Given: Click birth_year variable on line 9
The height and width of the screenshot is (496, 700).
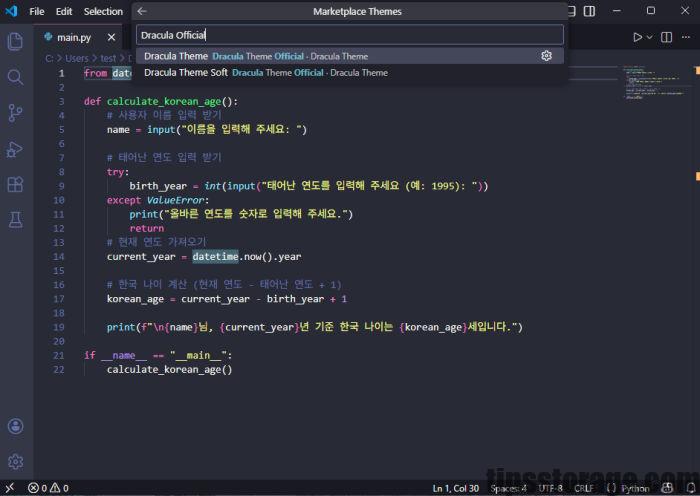Looking at the screenshot, I should click(x=158, y=186).
